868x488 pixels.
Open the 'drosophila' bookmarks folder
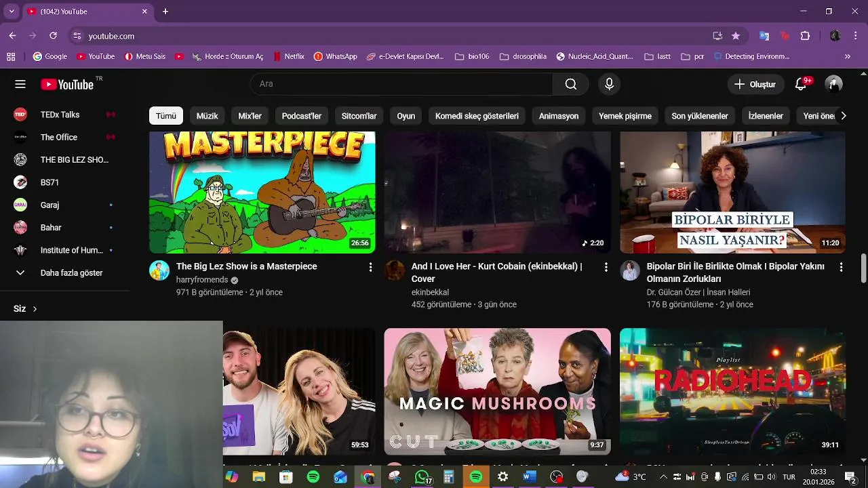click(522, 56)
